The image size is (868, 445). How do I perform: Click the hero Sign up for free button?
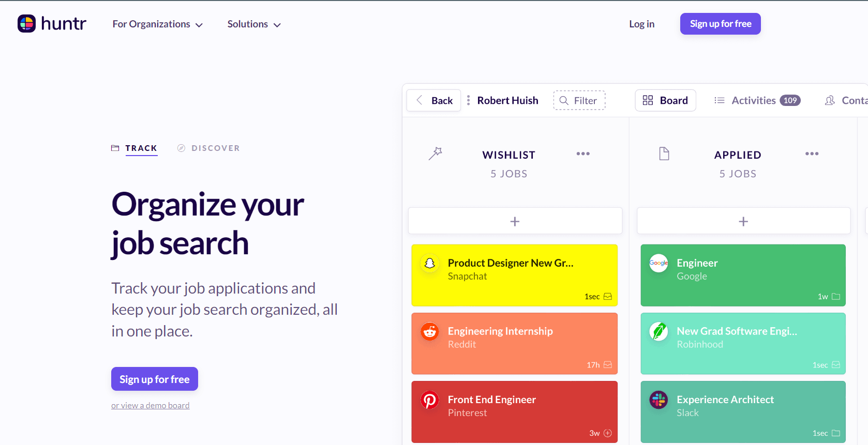pos(155,379)
